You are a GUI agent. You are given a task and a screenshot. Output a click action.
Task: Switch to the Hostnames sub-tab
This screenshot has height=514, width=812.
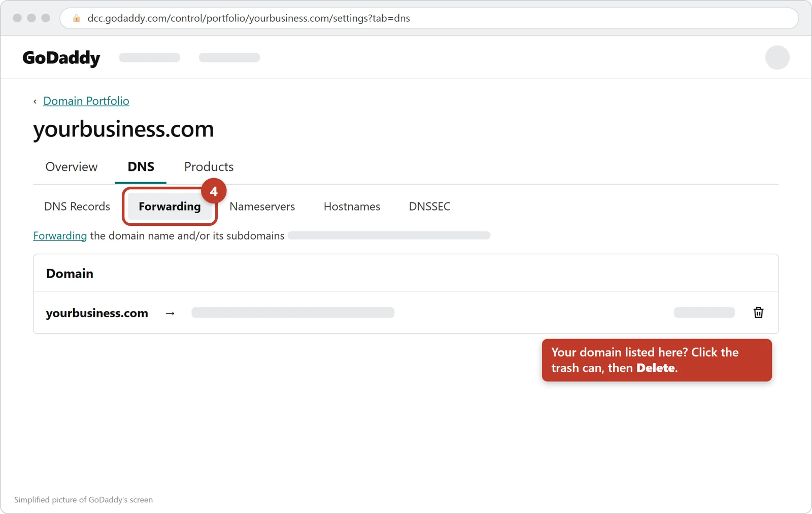(352, 207)
